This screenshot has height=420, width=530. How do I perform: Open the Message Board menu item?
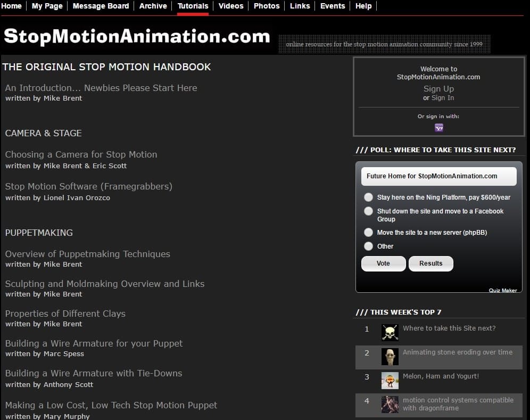click(101, 6)
